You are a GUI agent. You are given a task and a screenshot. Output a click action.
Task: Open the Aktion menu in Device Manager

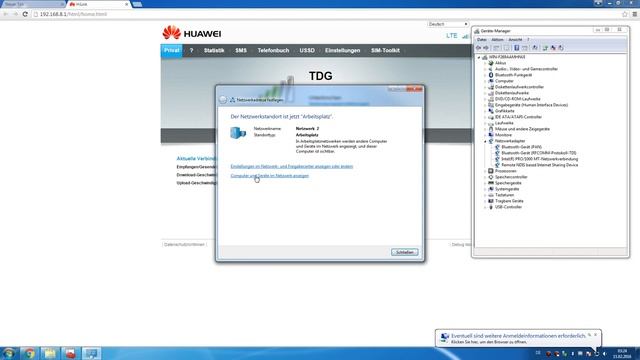point(497,40)
